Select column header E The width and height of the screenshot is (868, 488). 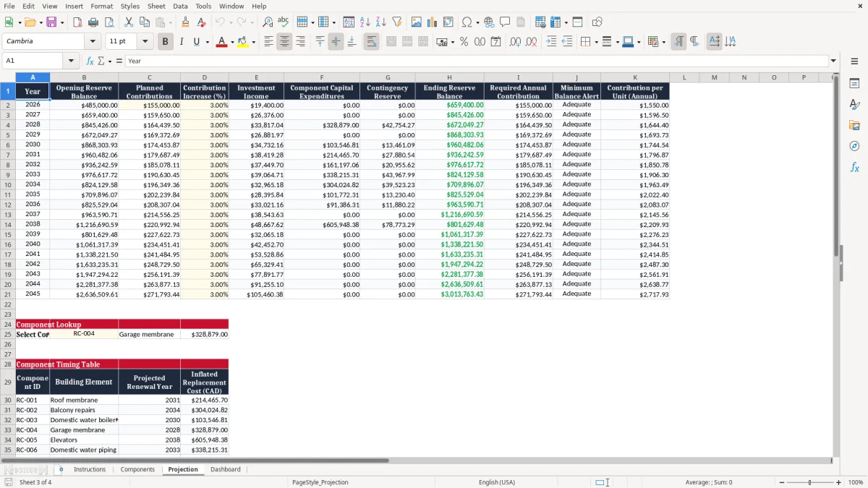pos(256,77)
